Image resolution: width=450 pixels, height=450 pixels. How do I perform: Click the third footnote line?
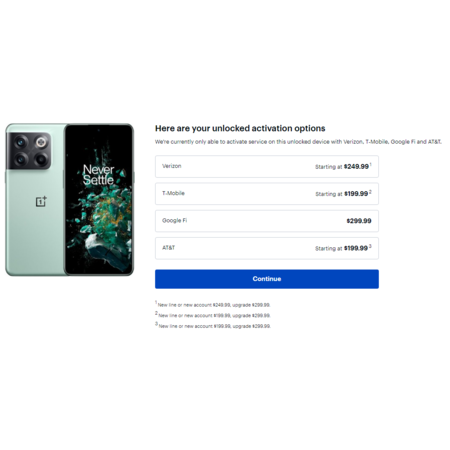click(x=213, y=326)
